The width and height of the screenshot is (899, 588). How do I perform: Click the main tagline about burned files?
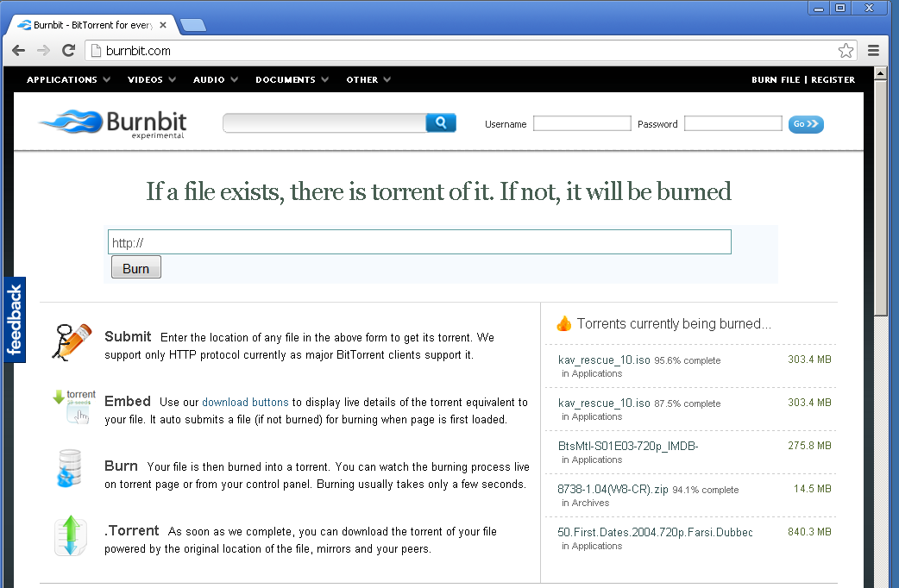438,191
